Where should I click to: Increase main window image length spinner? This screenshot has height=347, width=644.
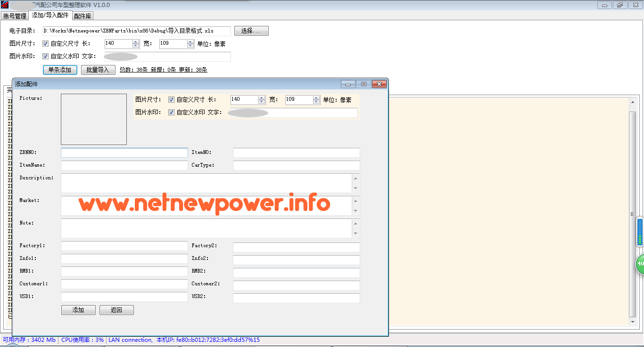click(x=136, y=41)
